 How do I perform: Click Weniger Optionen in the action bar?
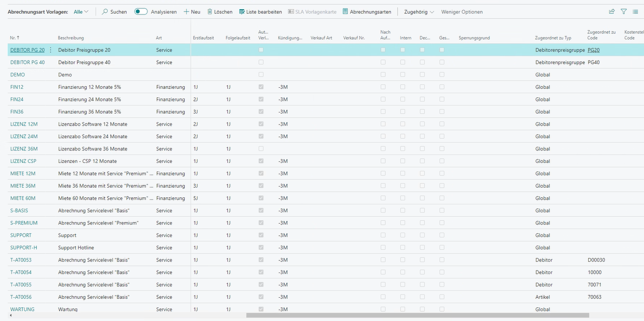[462, 12]
